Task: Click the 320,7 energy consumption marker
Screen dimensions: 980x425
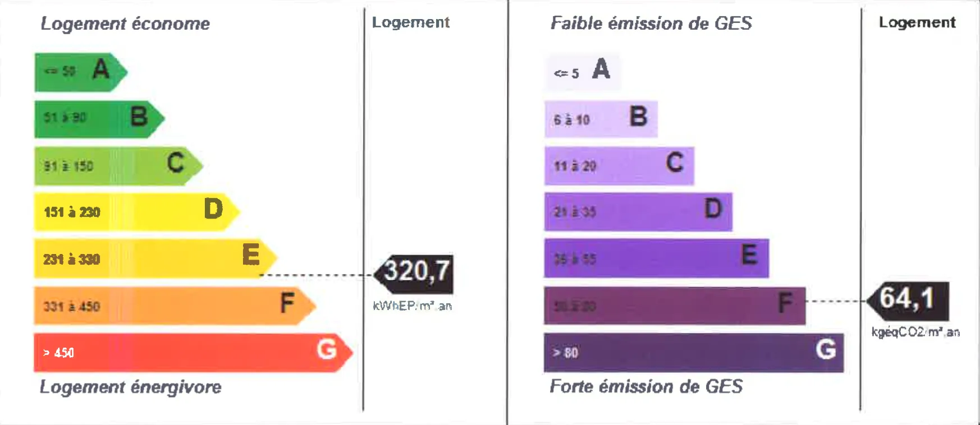Action: (416, 273)
